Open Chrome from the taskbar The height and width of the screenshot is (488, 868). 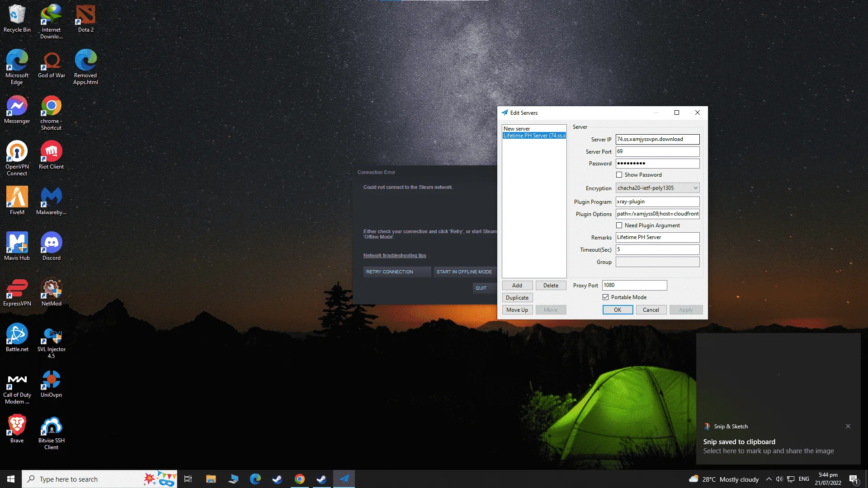(300, 479)
